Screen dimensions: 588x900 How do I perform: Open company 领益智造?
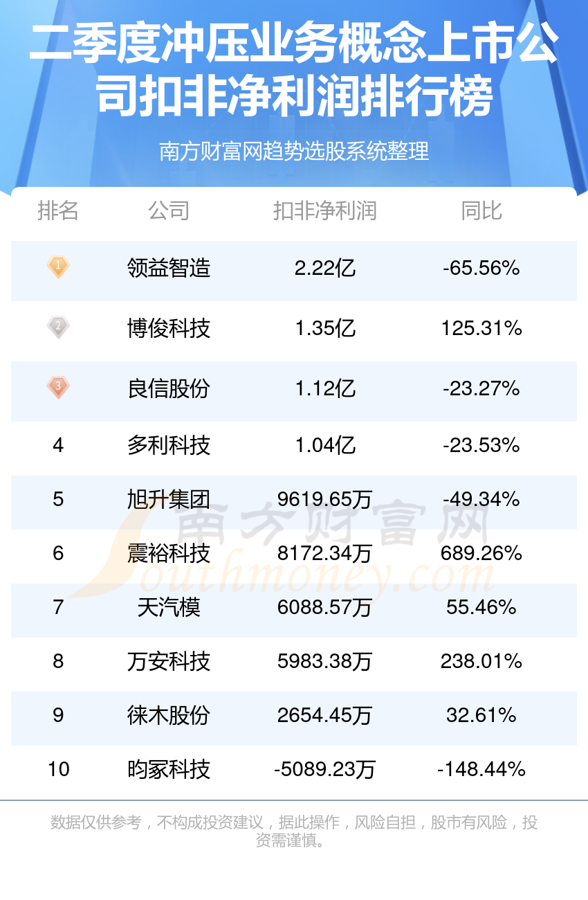(169, 268)
